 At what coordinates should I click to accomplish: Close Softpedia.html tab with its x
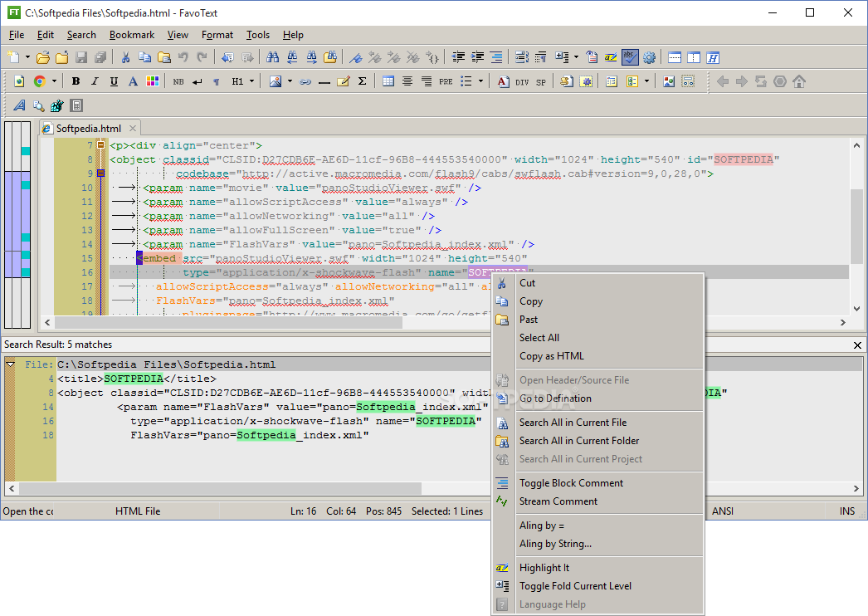click(133, 129)
